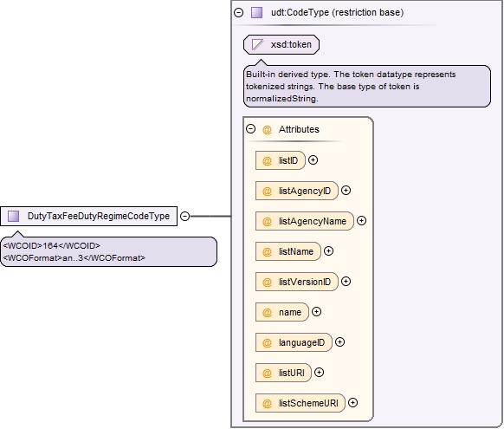Expand the listAgencyID attribute details
The image size is (504, 429).
coord(346,191)
